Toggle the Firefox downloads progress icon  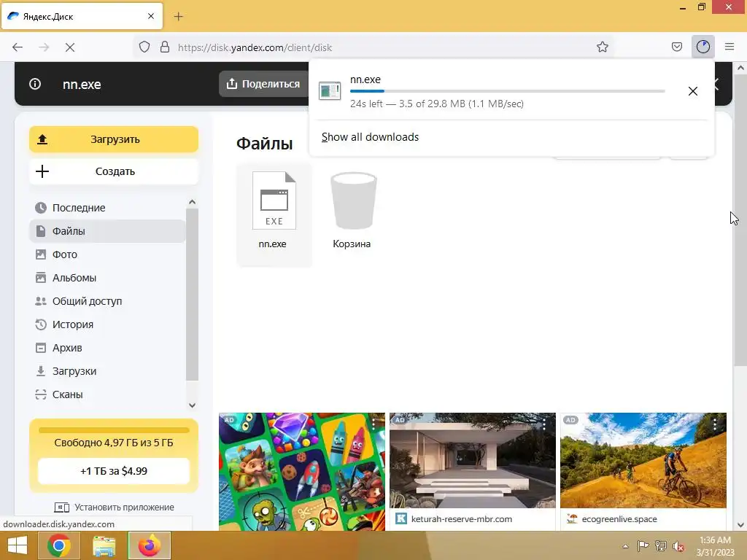(703, 47)
